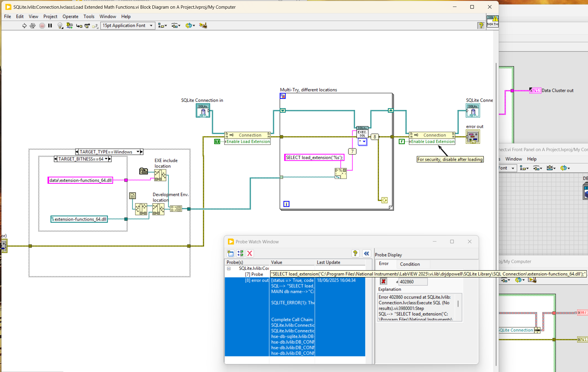
Task: Open the Align Objects dropdown
Action: point(162,26)
